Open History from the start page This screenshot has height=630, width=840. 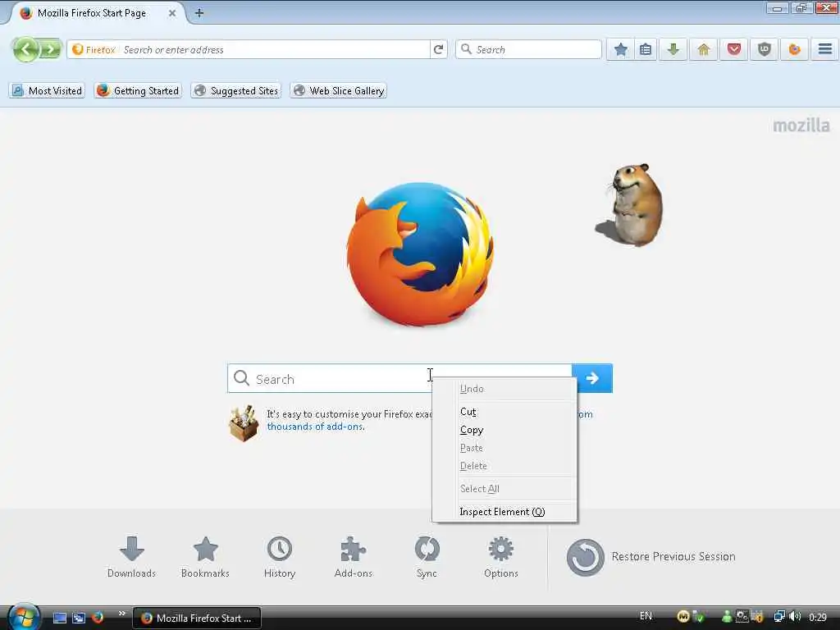280,557
